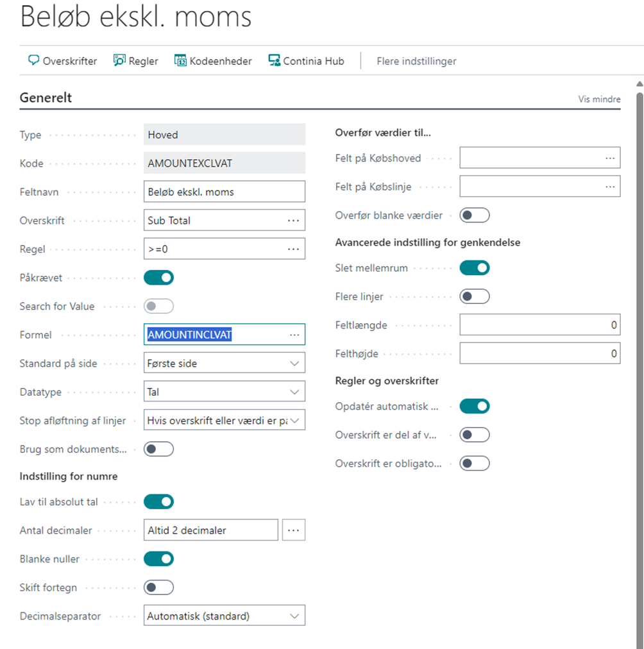The width and height of the screenshot is (644, 649).
Task: Open Flere indstillinger menu
Action: pos(416,62)
